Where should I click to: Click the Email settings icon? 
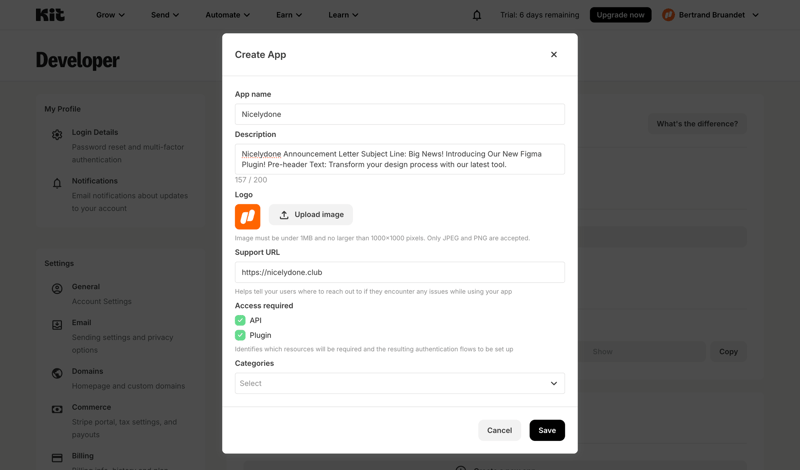click(57, 325)
